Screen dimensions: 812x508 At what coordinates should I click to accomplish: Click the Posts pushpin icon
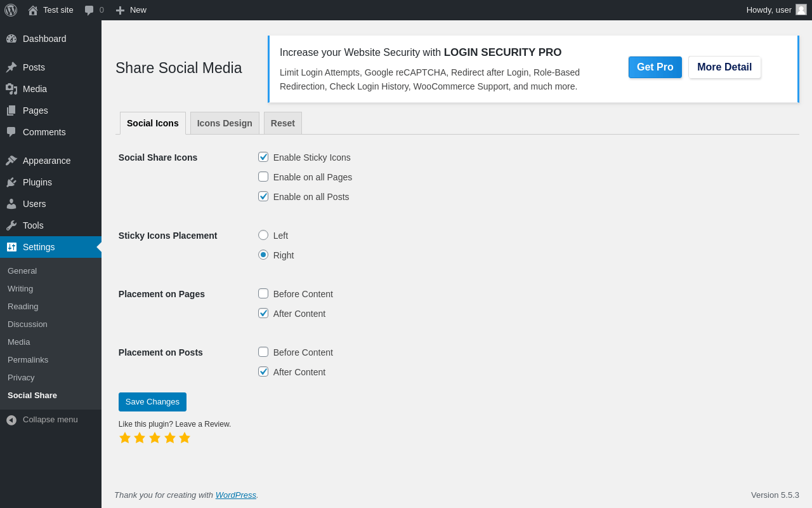click(x=11, y=67)
